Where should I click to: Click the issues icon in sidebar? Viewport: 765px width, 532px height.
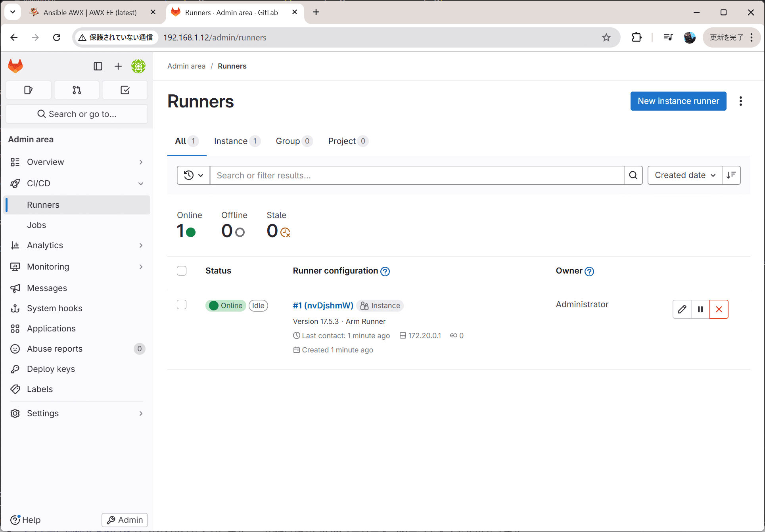28,90
